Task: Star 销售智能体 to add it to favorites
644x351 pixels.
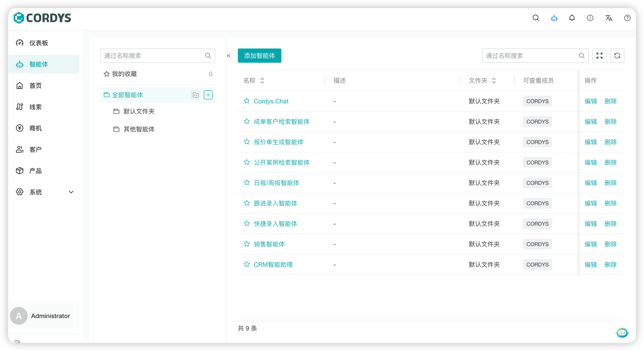Action: [x=246, y=244]
